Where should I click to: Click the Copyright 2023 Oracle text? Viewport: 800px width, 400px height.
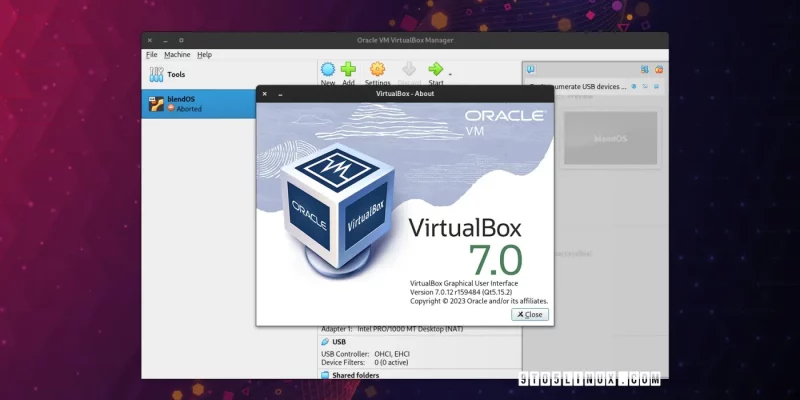[x=479, y=301]
